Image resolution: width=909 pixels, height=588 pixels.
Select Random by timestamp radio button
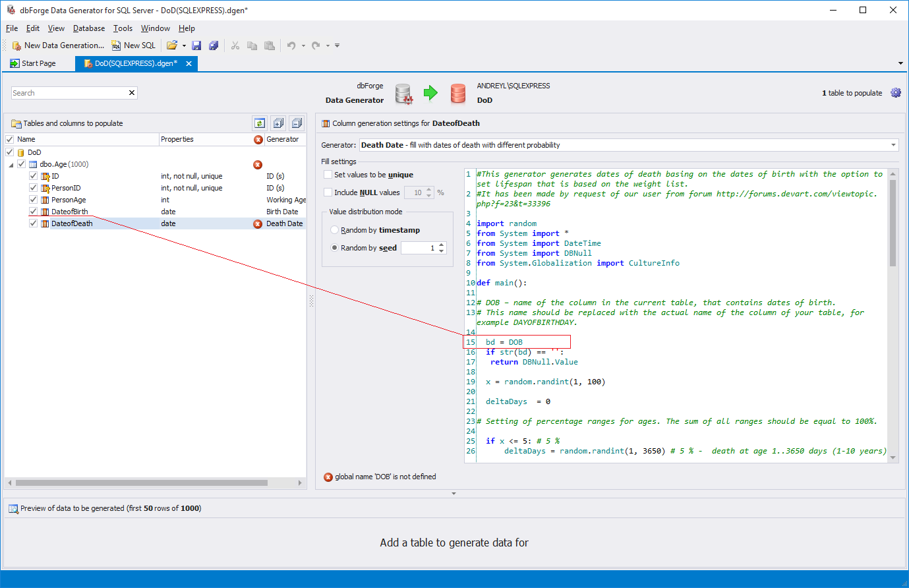click(334, 230)
